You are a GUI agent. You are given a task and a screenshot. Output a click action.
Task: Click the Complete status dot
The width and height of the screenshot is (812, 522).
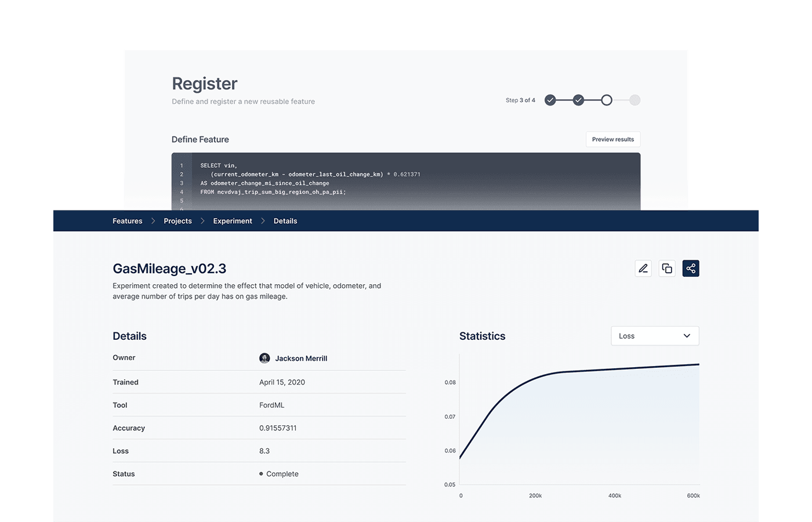tap(261, 474)
